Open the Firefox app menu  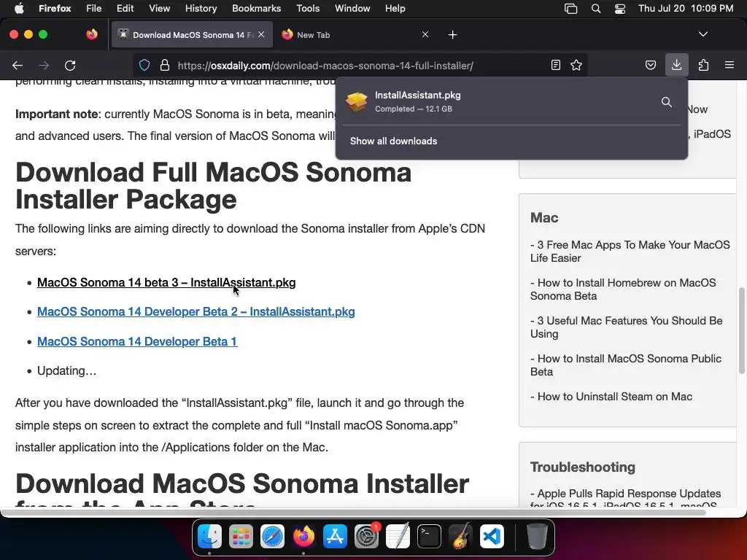click(x=55, y=8)
